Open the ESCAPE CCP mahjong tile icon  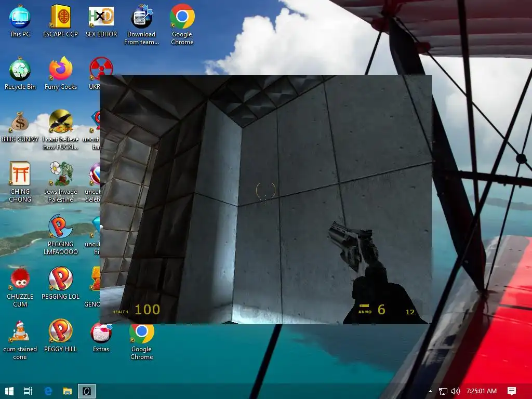pyautogui.click(x=60, y=21)
